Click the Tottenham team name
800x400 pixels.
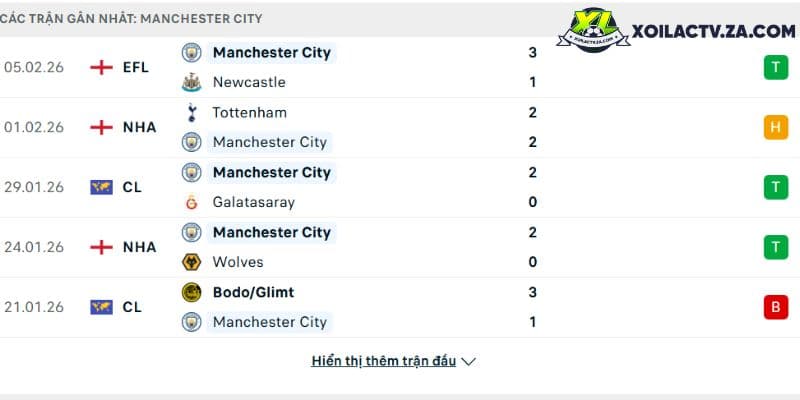click(249, 113)
